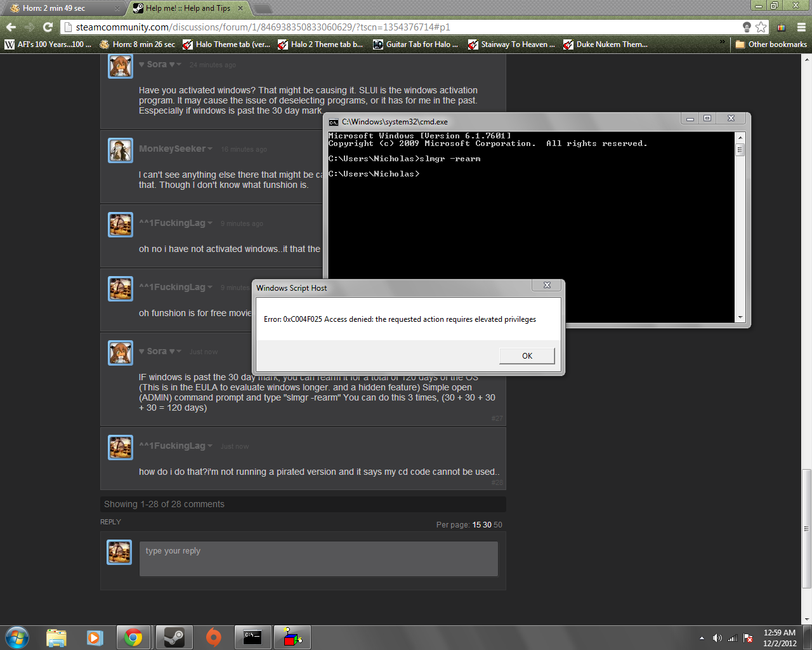Click the Chrome taskbar icon
Viewport: 812px width, 650px height.
tap(133, 637)
